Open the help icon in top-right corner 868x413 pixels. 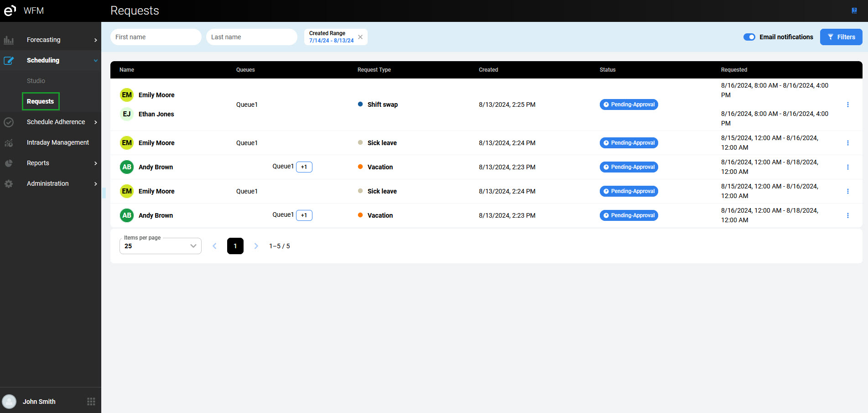point(854,10)
